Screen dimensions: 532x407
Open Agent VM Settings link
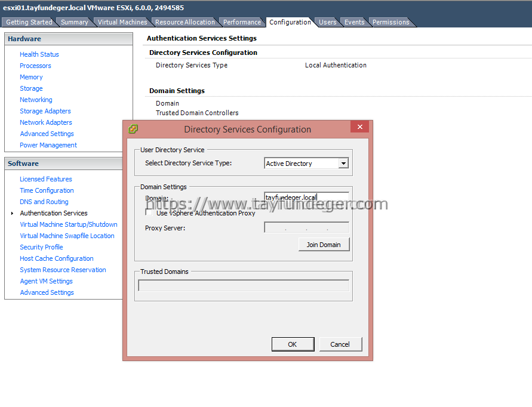46,281
